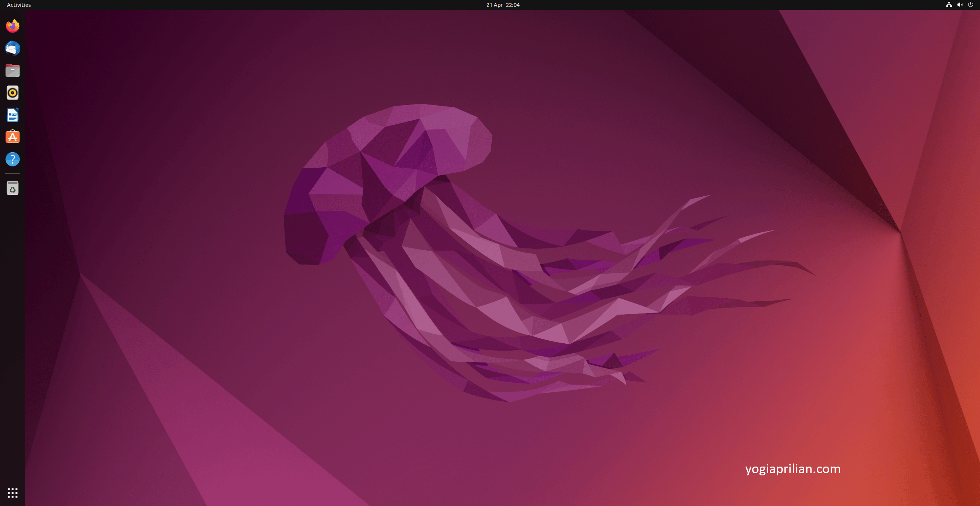
Task: Show the Applications grid
Action: (13, 493)
